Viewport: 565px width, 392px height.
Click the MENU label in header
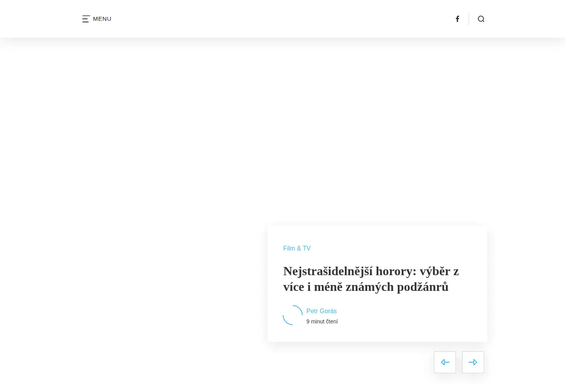[x=102, y=19]
